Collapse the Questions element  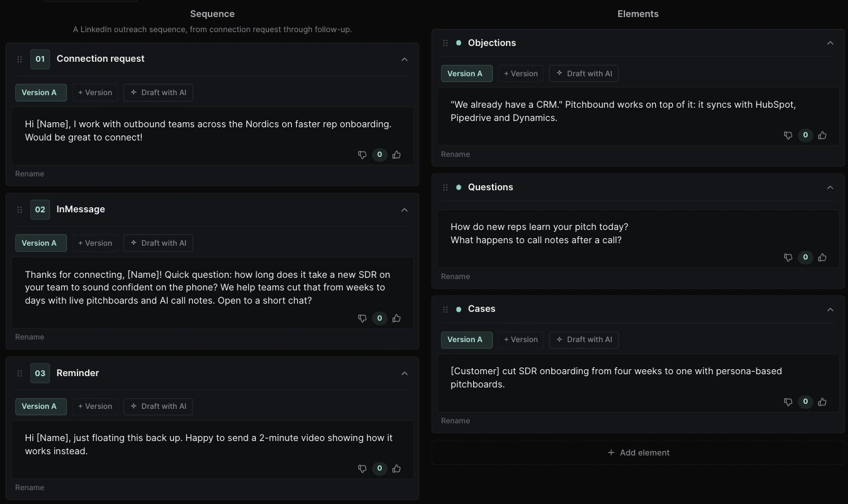(830, 187)
